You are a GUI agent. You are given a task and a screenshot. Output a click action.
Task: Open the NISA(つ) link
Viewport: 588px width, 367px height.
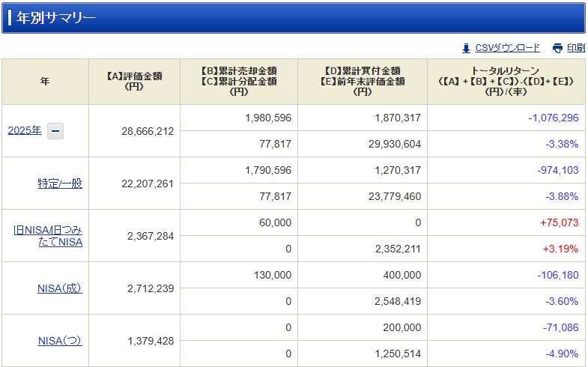(x=60, y=341)
